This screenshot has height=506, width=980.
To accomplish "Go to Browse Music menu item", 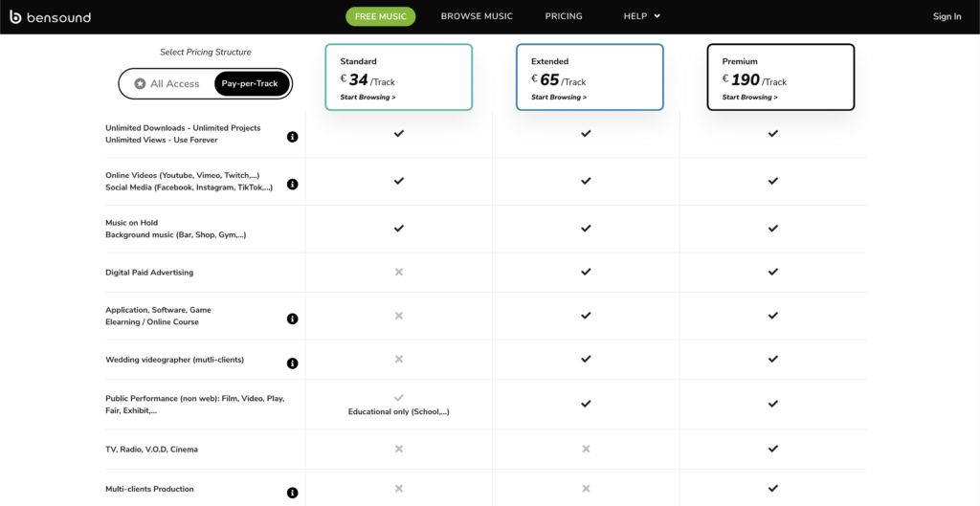I will [477, 16].
